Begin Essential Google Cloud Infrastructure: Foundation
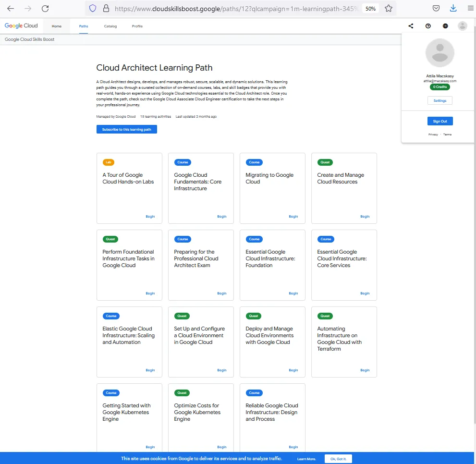 click(293, 293)
